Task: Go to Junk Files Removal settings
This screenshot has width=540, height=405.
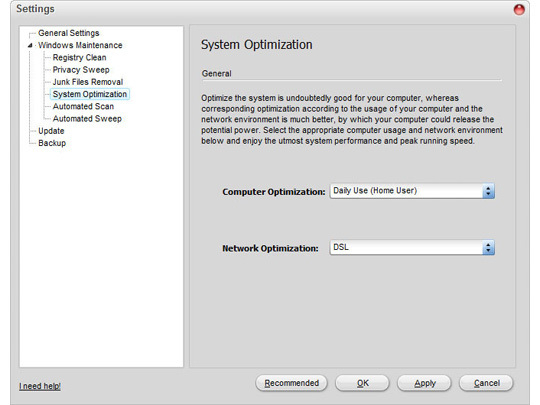Action: point(88,82)
